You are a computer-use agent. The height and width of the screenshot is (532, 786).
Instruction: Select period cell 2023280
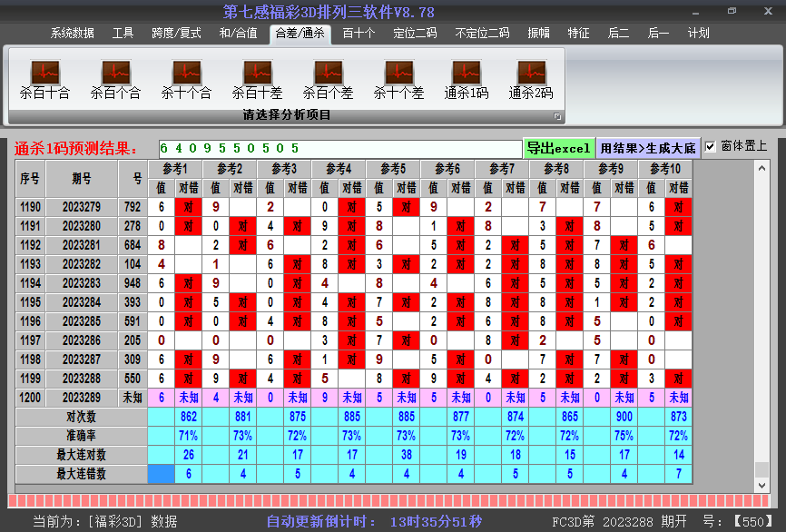[x=81, y=226]
